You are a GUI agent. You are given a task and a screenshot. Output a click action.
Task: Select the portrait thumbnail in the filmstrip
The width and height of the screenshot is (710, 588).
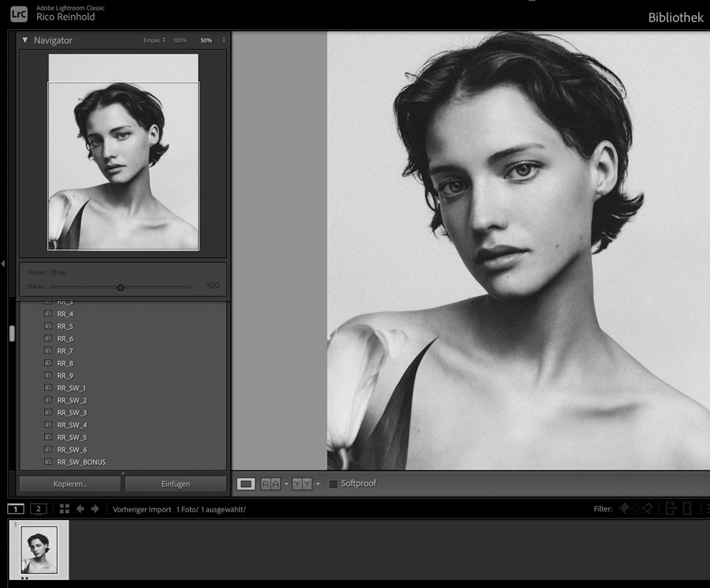point(39,549)
